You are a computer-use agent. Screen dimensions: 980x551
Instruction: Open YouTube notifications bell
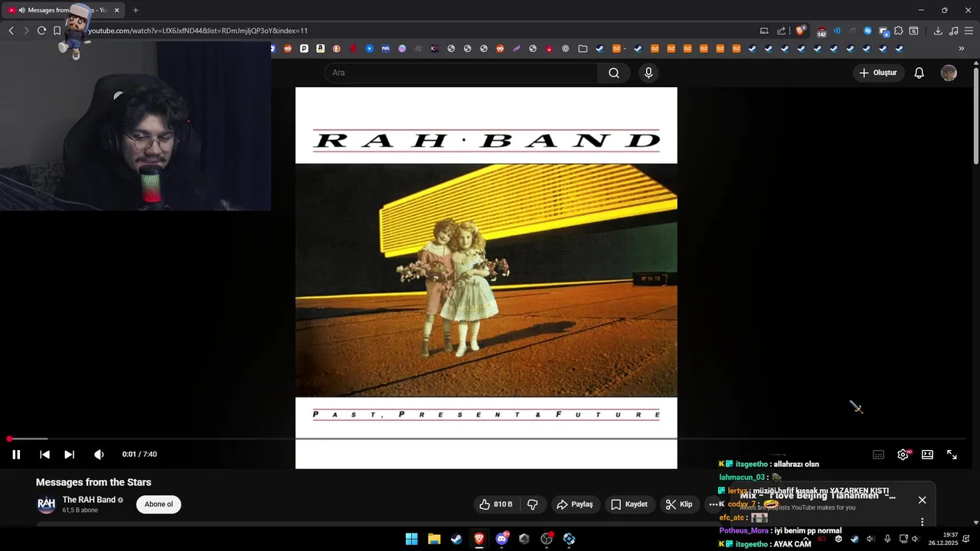(920, 73)
